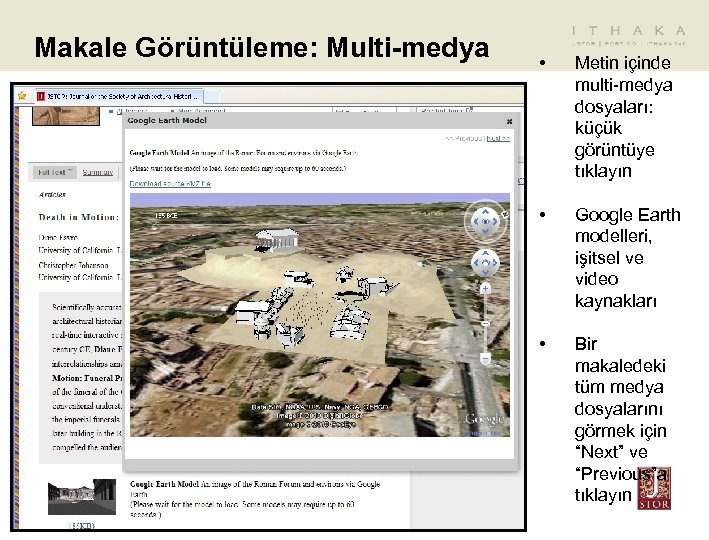Tilt the Google Earth view down

(x=485, y=232)
